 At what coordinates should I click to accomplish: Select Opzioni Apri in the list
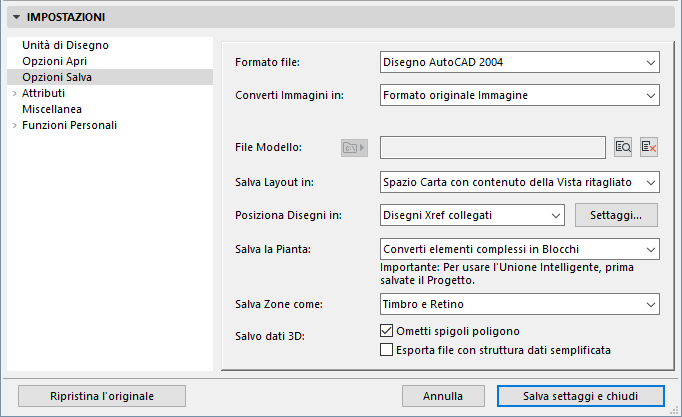(56, 61)
